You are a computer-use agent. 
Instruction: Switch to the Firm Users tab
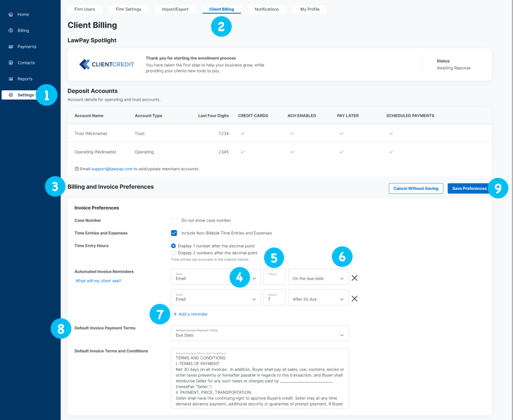(x=85, y=9)
